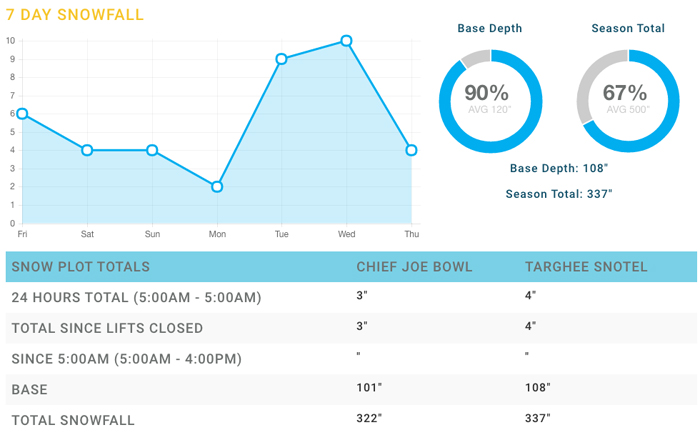Select the 24 HOURS TOTAL row label
700x435 pixels.
click(136, 297)
